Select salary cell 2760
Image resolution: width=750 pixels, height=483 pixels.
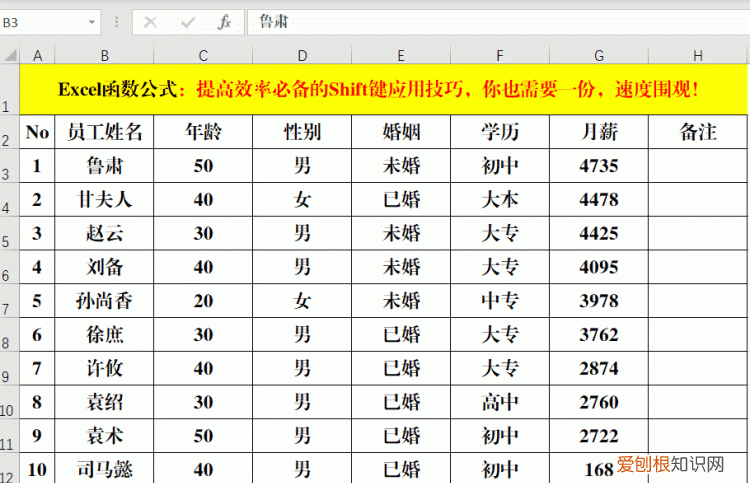click(599, 402)
